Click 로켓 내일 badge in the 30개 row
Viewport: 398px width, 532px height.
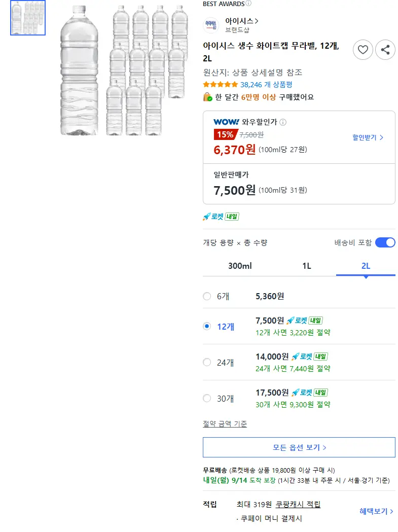click(310, 393)
